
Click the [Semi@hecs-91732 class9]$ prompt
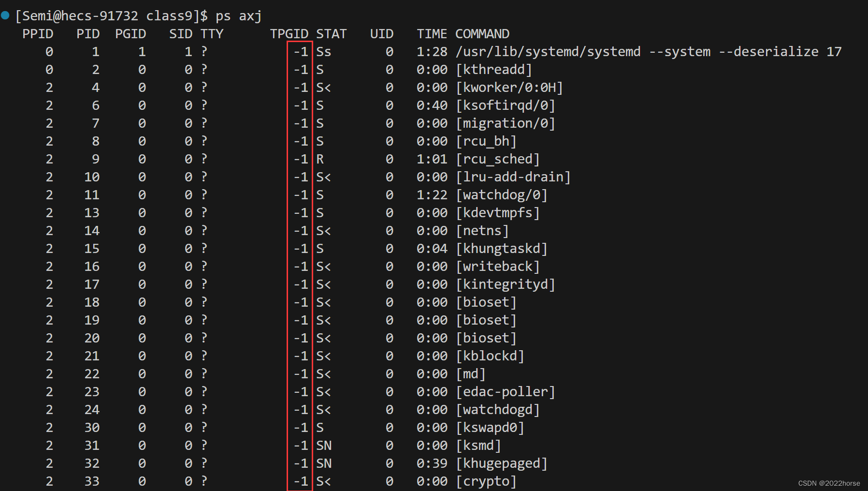(112, 16)
